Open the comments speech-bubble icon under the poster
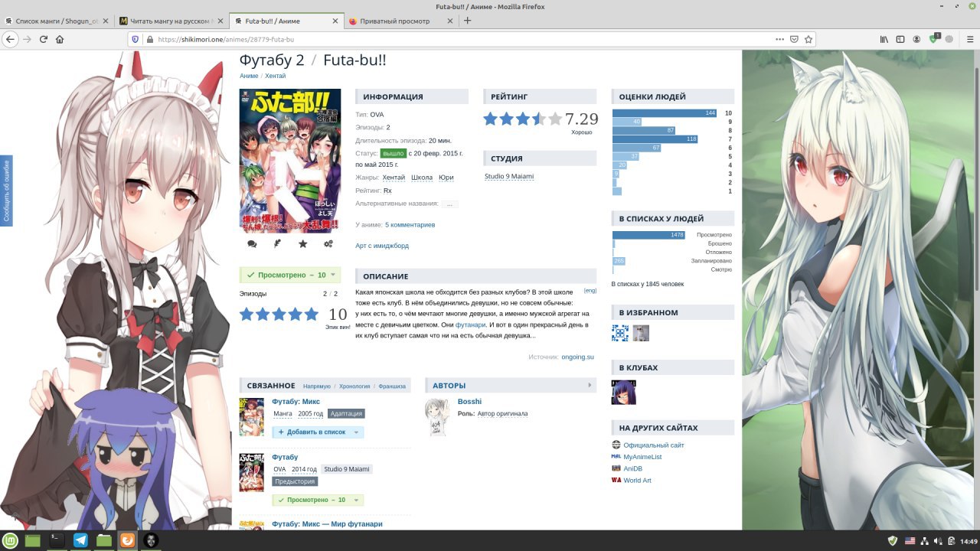 252,244
